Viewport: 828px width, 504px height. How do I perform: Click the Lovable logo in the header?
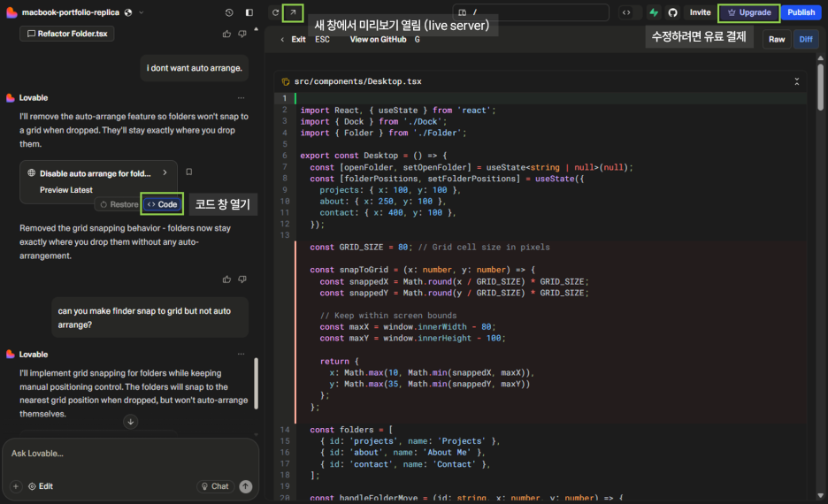coord(11,12)
